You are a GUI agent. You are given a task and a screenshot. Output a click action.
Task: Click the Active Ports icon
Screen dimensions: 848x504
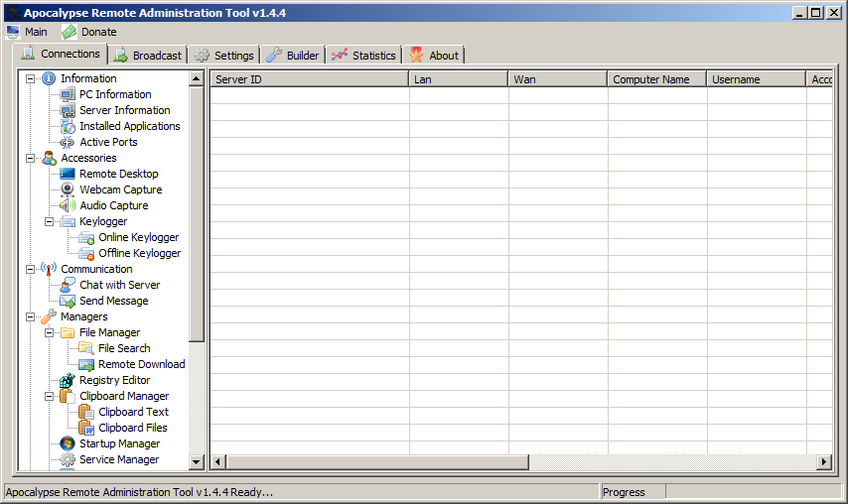point(68,142)
